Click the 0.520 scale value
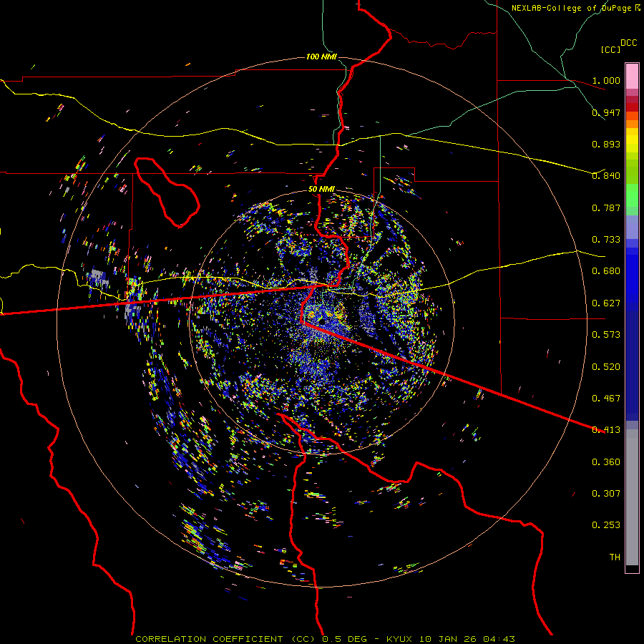Screen dimensions: 644x644 click(606, 367)
